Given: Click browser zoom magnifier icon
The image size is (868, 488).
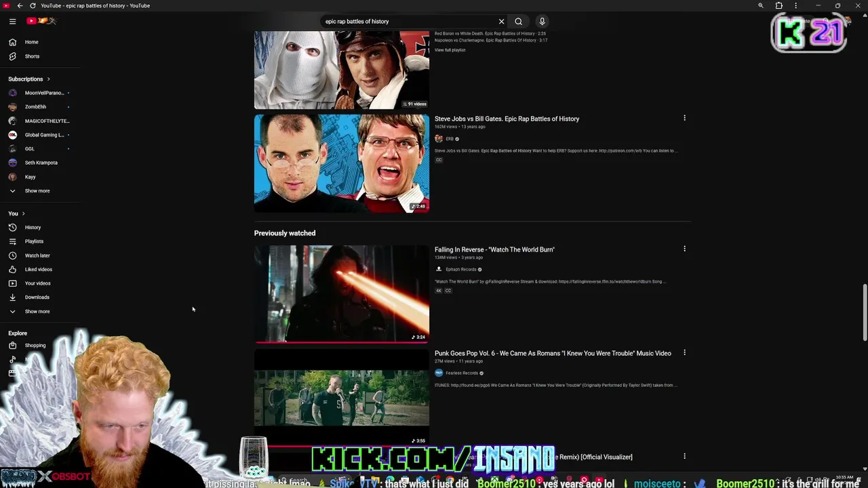Looking at the screenshot, I should pyautogui.click(x=761, y=5).
